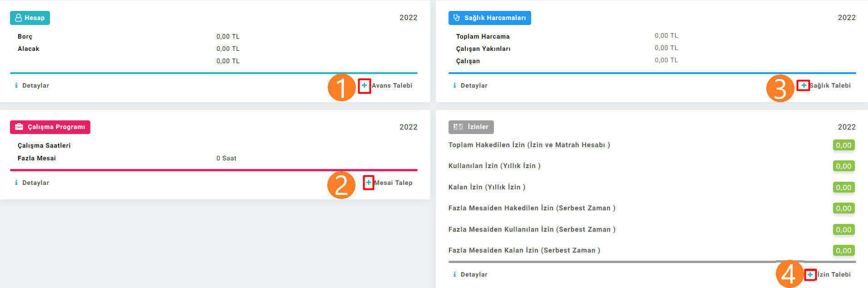Click the info icon in İzinler card footer
The height and width of the screenshot is (288, 868).
point(454,274)
